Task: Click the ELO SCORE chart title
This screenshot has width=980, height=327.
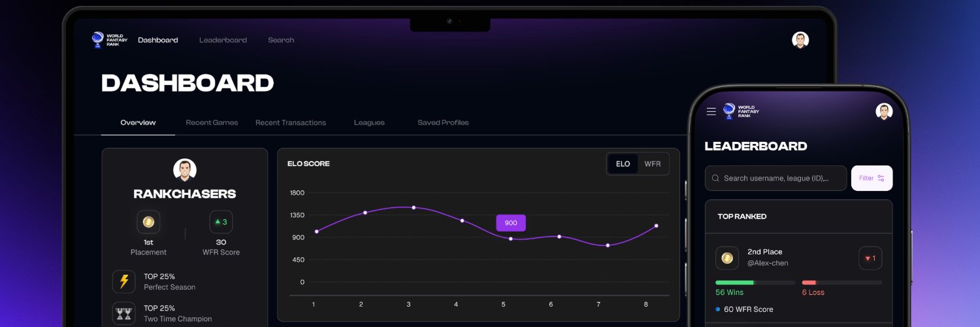Action: tap(308, 163)
